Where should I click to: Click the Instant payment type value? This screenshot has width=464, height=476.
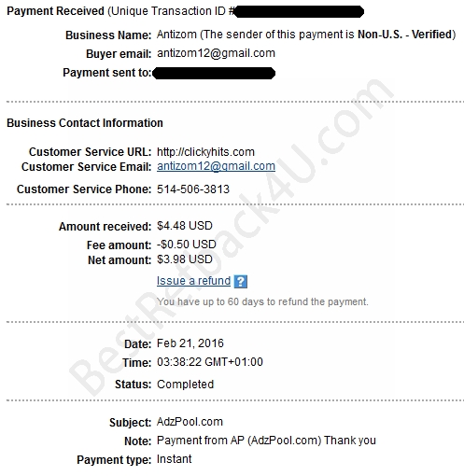175,459
